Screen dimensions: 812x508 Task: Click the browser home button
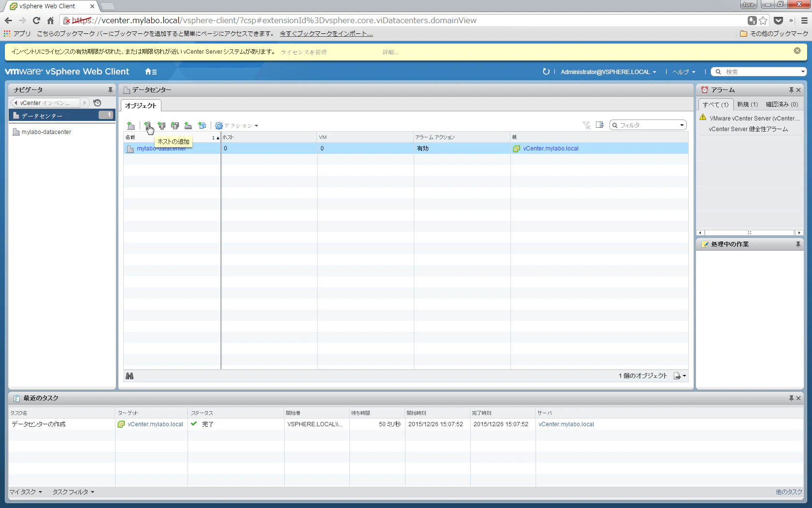tap(50, 21)
